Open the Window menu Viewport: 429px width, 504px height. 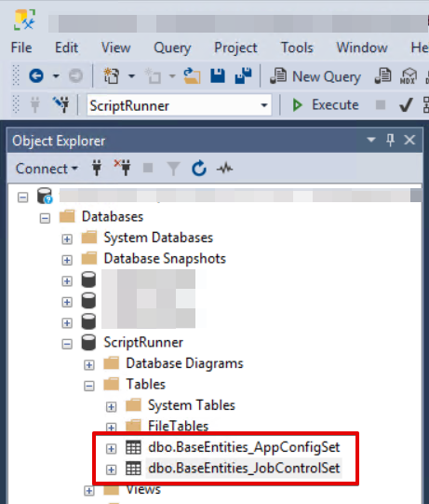click(x=362, y=48)
